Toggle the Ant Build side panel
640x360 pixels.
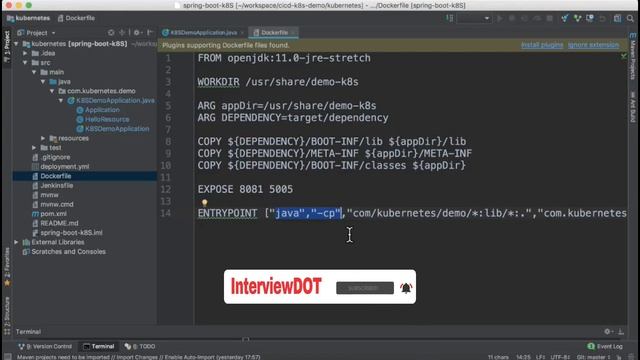click(633, 107)
